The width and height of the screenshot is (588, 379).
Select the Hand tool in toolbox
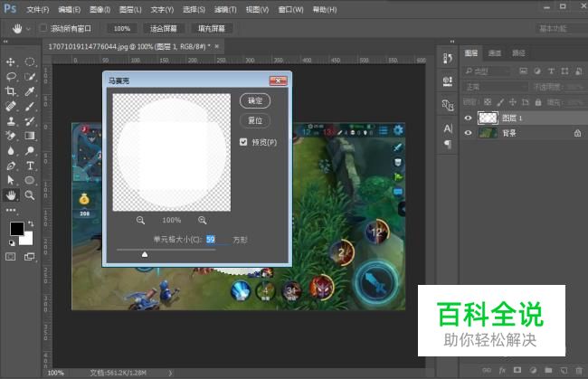click(x=11, y=195)
